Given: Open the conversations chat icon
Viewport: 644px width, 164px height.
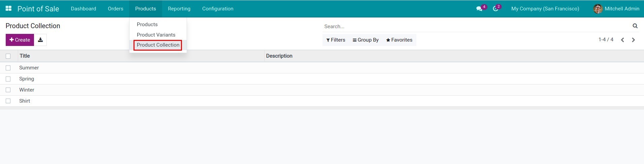Looking at the screenshot, I should pyautogui.click(x=479, y=9).
